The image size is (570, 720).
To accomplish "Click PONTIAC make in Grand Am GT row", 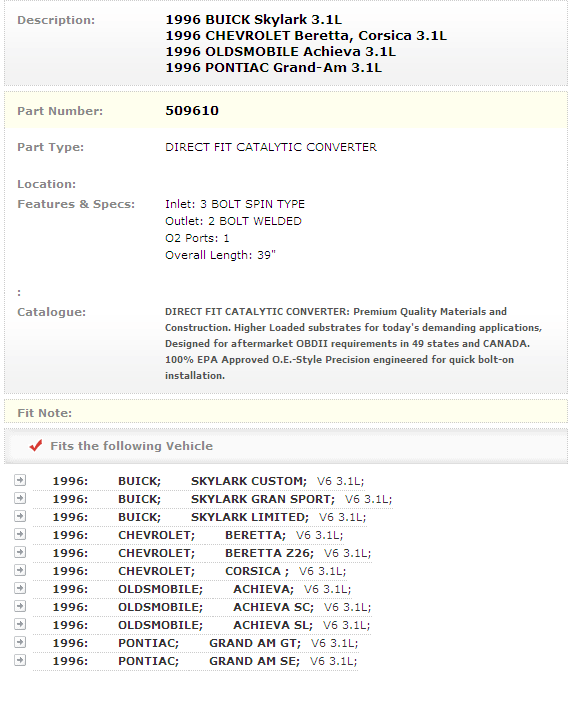I will 148,643.
